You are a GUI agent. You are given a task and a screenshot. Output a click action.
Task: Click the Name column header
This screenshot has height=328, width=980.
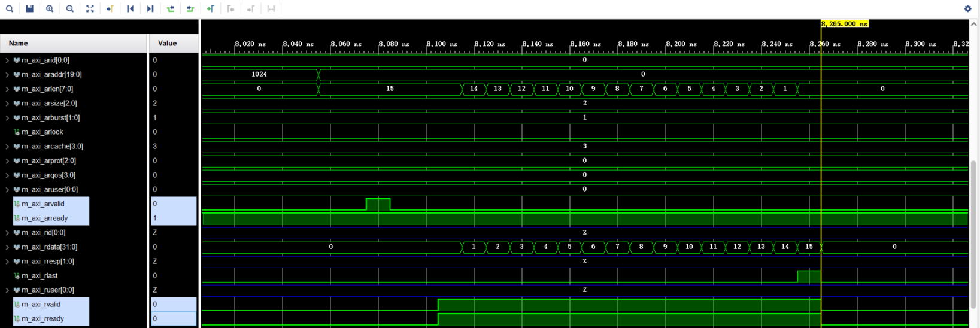[x=73, y=43]
